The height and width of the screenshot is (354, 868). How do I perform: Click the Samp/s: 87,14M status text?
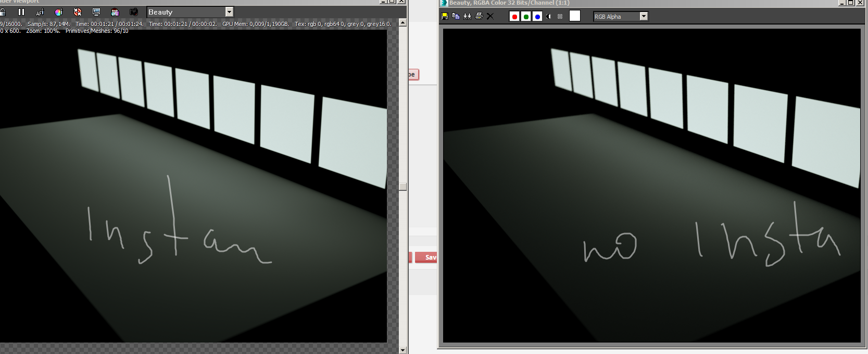click(x=48, y=24)
